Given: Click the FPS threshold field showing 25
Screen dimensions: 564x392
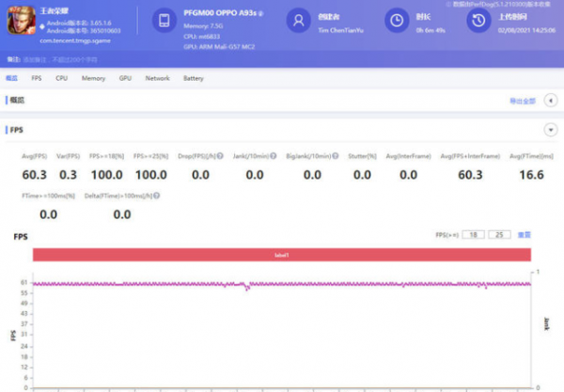Looking at the screenshot, I should tap(499, 235).
